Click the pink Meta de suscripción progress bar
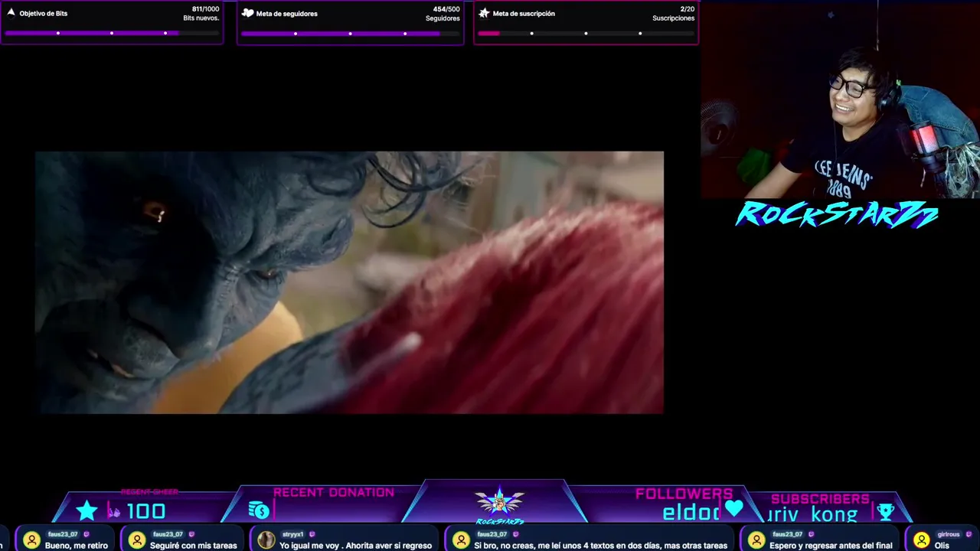The image size is (980, 551). pos(586,33)
